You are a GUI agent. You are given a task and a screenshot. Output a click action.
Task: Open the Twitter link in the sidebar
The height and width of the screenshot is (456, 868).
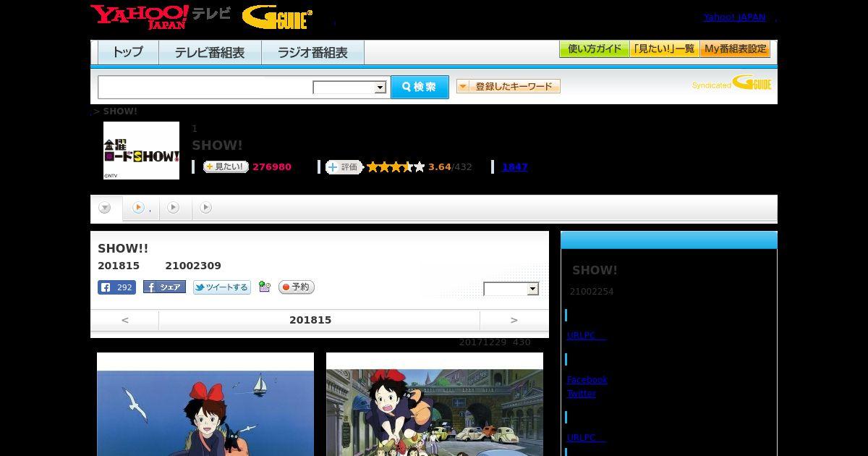pyautogui.click(x=582, y=394)
